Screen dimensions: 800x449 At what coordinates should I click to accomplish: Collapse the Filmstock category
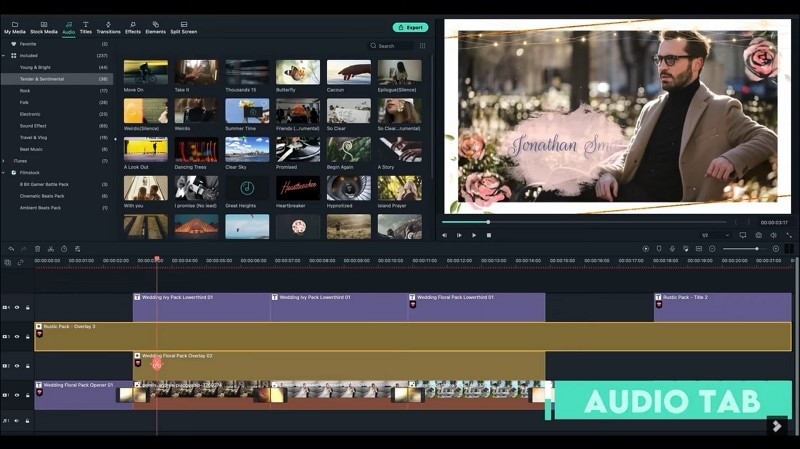(x=4, y=172)
